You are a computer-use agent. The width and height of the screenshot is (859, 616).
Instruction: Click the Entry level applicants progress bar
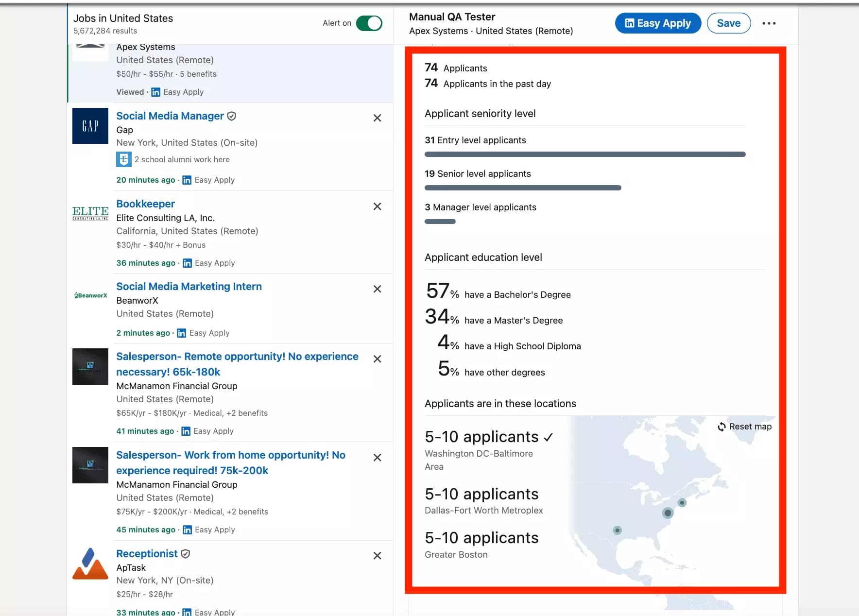tap(585, 154)
